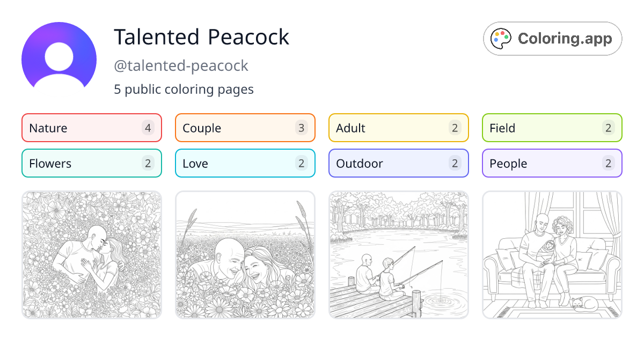
Task: Click the count bubble on Couple tag
Action: click(x=301, y=128)
